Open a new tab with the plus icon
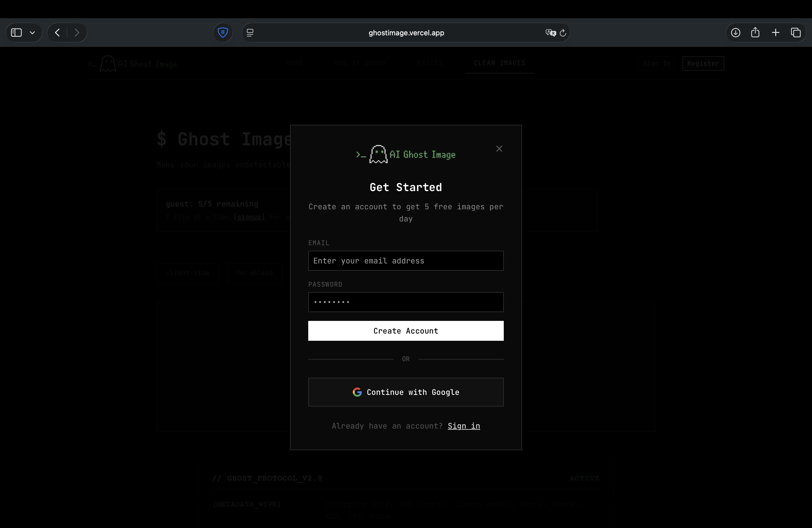This screenshot has height=528, width=812. tap(775, 32)
